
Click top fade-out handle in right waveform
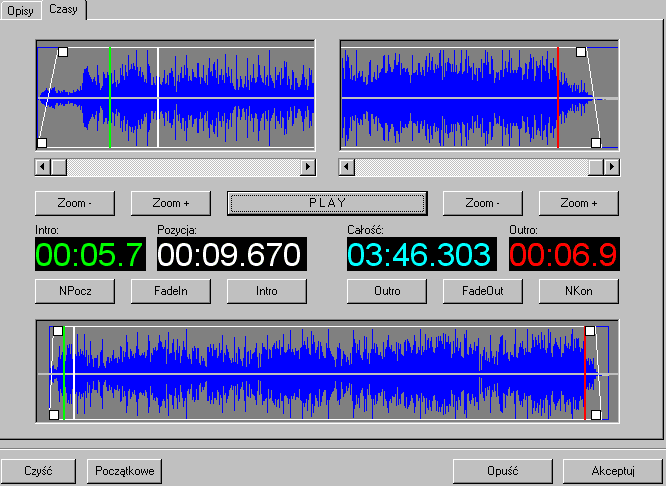(581, 52)
